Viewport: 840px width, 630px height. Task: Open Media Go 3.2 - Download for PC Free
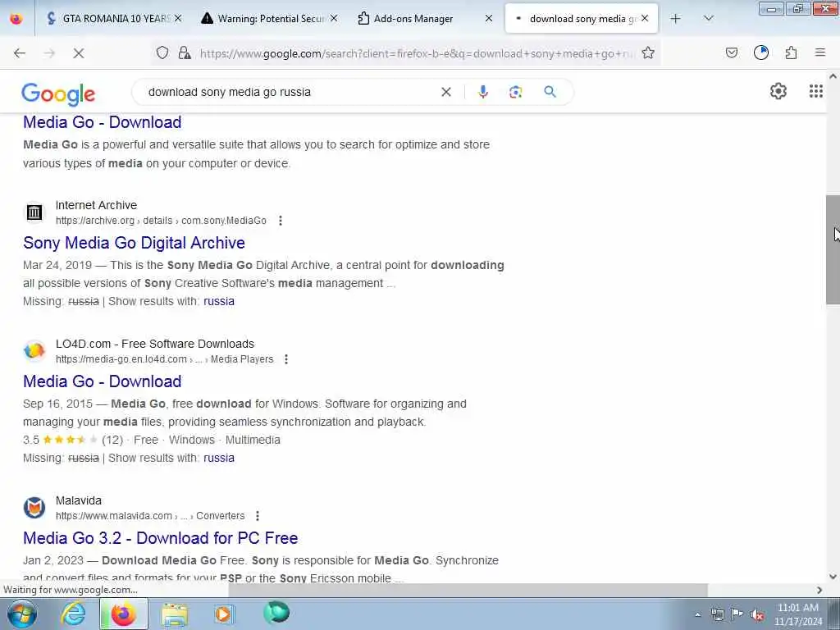(x=160, y=538)
